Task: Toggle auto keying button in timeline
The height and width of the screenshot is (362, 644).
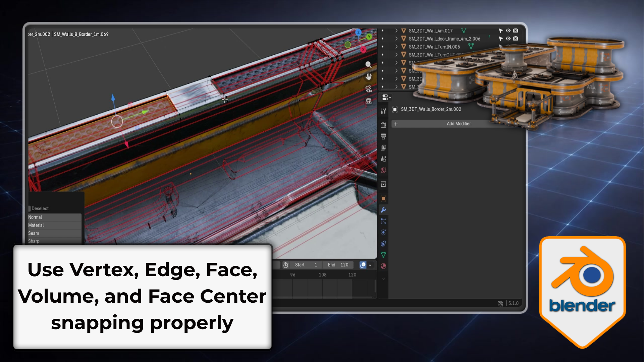Action: (x=363, y=265)
